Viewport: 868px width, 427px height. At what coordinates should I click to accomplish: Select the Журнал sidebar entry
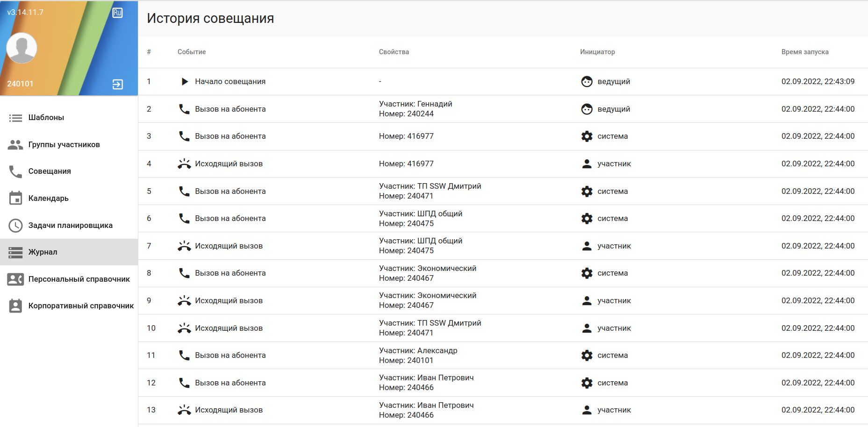click(x=43, y=252)
